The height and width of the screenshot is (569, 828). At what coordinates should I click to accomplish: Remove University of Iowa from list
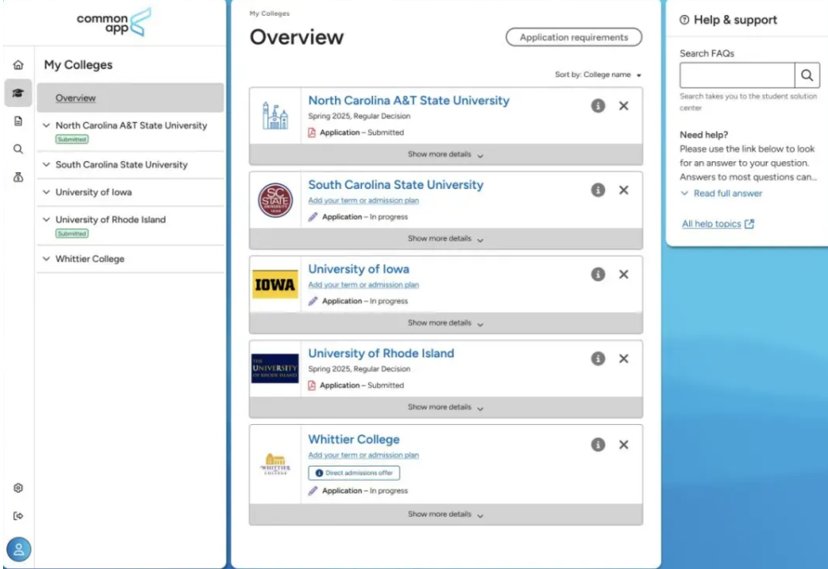pyautogui.click(x=624, y=274)
